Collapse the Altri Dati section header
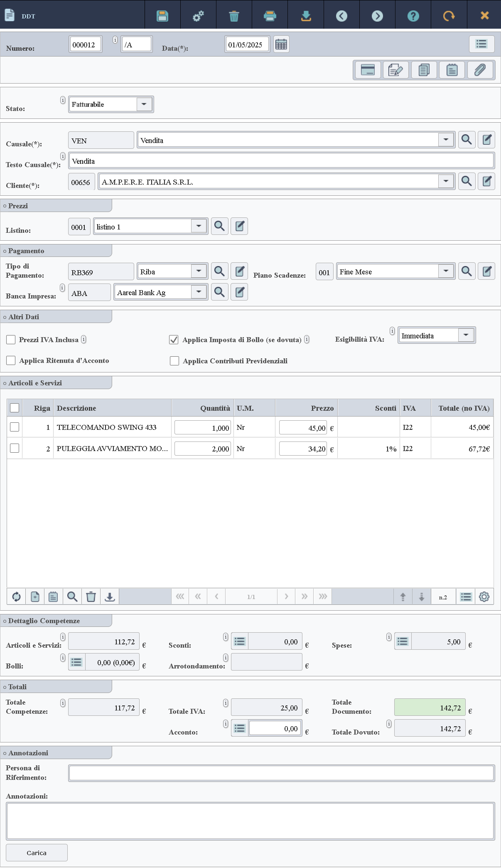 56,317
